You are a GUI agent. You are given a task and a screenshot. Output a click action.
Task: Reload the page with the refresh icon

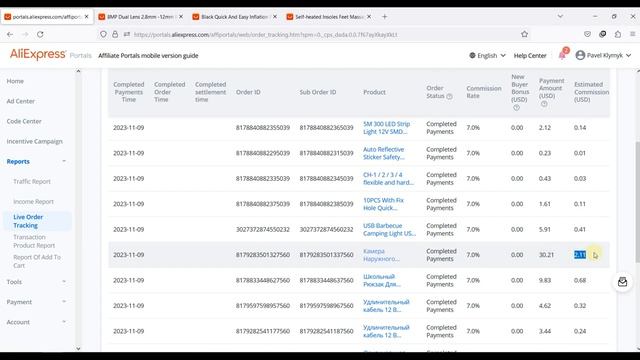[40, 35]
